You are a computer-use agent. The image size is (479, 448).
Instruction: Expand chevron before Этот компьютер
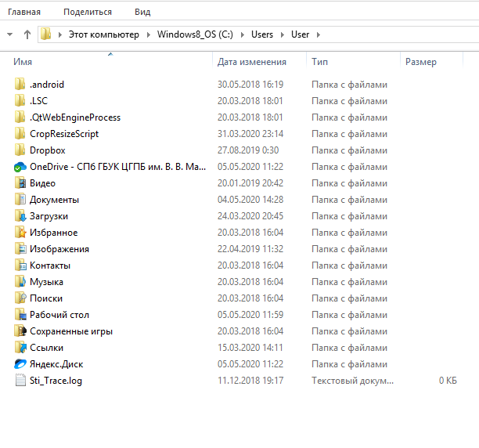pos(59,34)
